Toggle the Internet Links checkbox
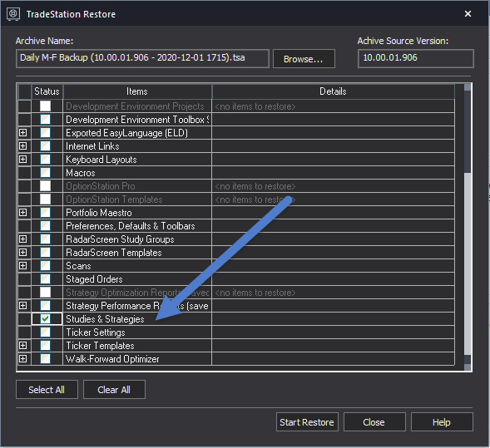Screen dimensions: 490x448 click(x=45, y=146)
